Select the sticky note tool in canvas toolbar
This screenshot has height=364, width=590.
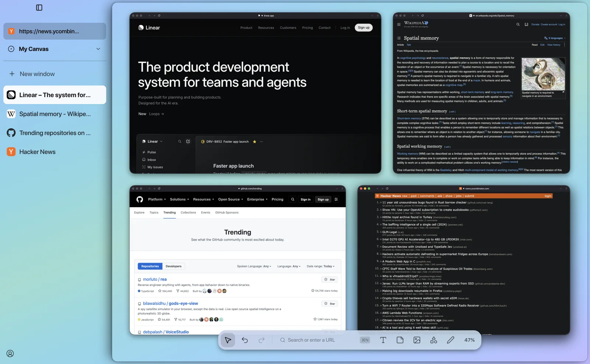coord(400,340)
